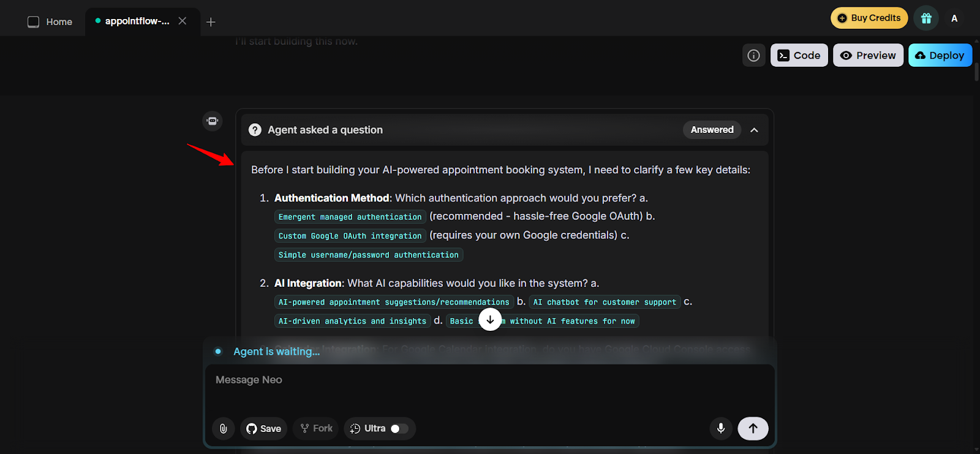Open the Code view
980x454 pixels.
(x=799, y=55)
